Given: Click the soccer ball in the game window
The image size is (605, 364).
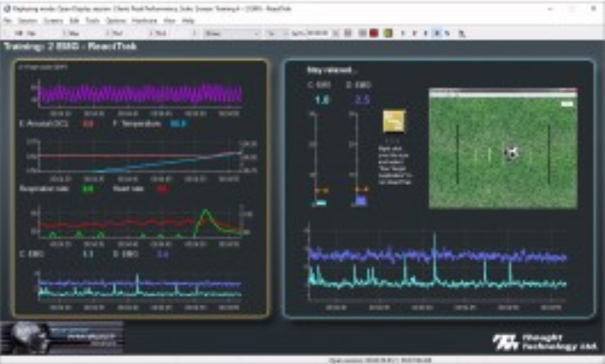Looking at the screenshot, I should tap(512, 153).
